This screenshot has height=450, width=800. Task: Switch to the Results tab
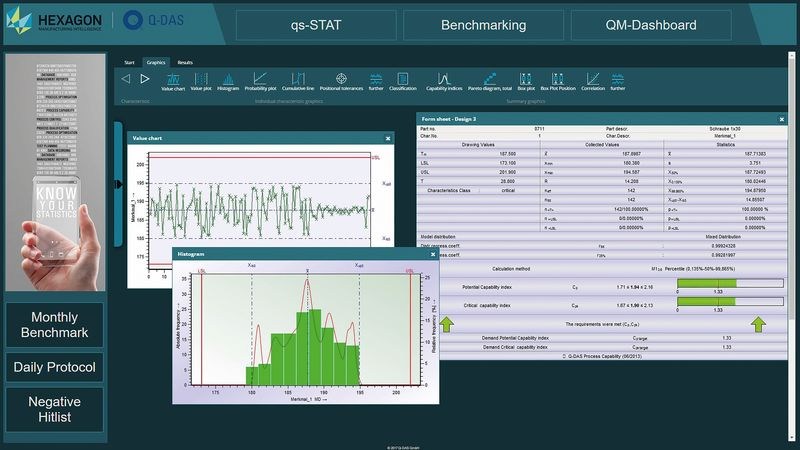[x=185, y=62]
